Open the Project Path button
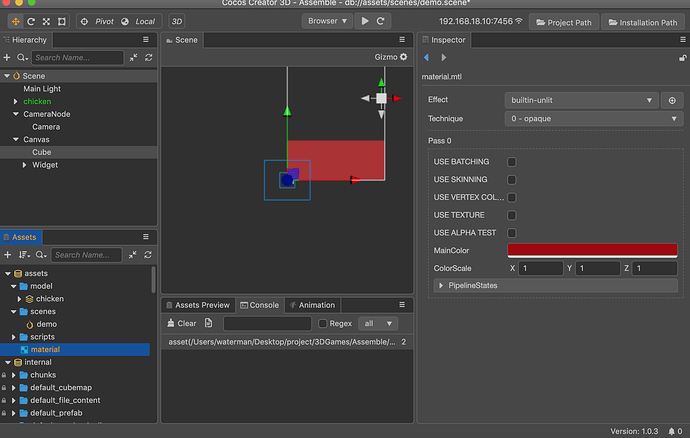 pos(564,22)
